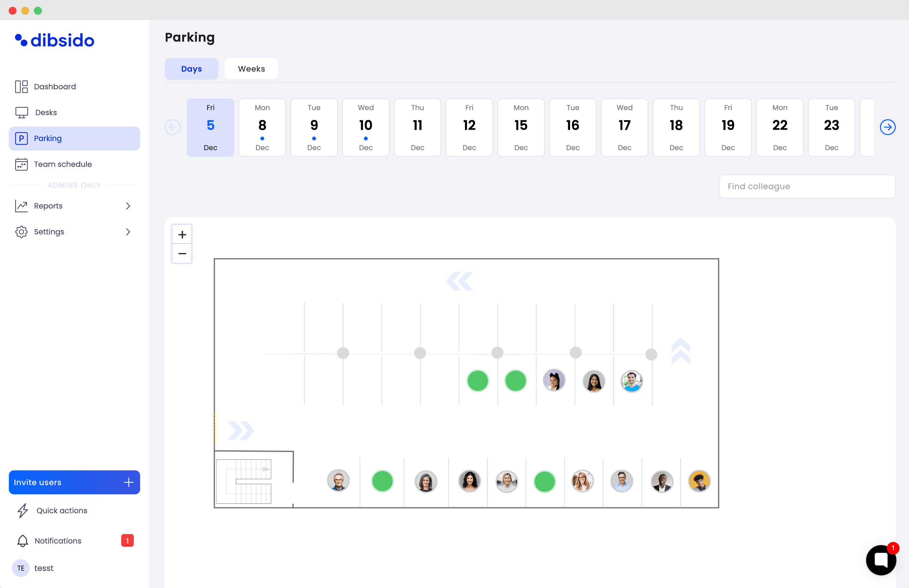
Task: Zoom in on the parking map
Action: 182,234
